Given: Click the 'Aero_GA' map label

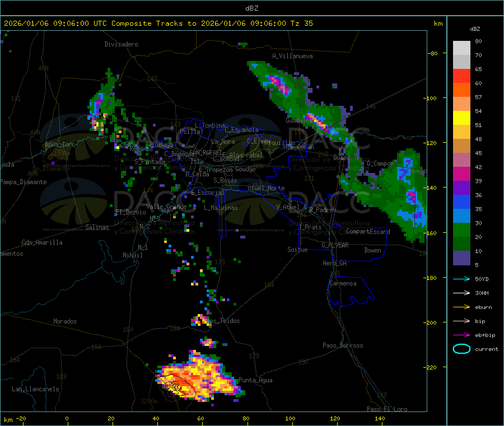Looking at the screenshot, I should [335, 263].
